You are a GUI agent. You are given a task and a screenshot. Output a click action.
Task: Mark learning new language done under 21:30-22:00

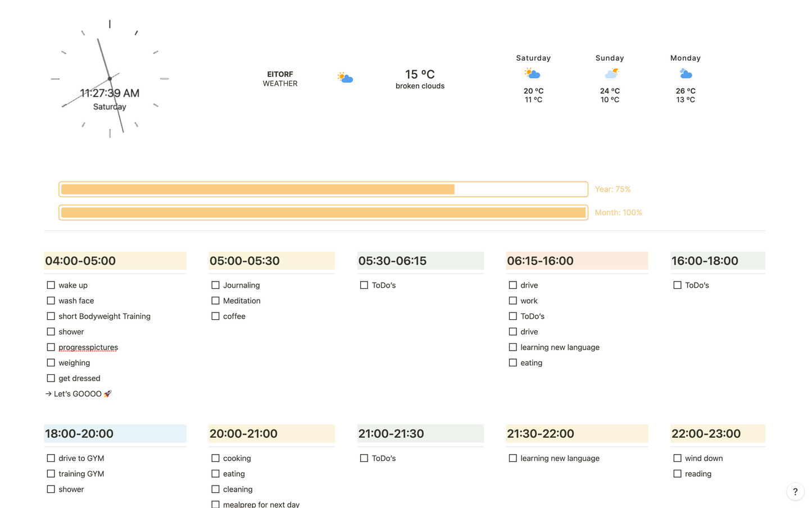click(512, 458)
